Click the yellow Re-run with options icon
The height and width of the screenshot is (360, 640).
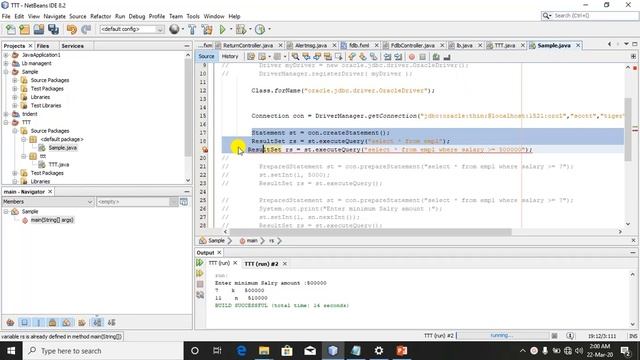point(200,273)
